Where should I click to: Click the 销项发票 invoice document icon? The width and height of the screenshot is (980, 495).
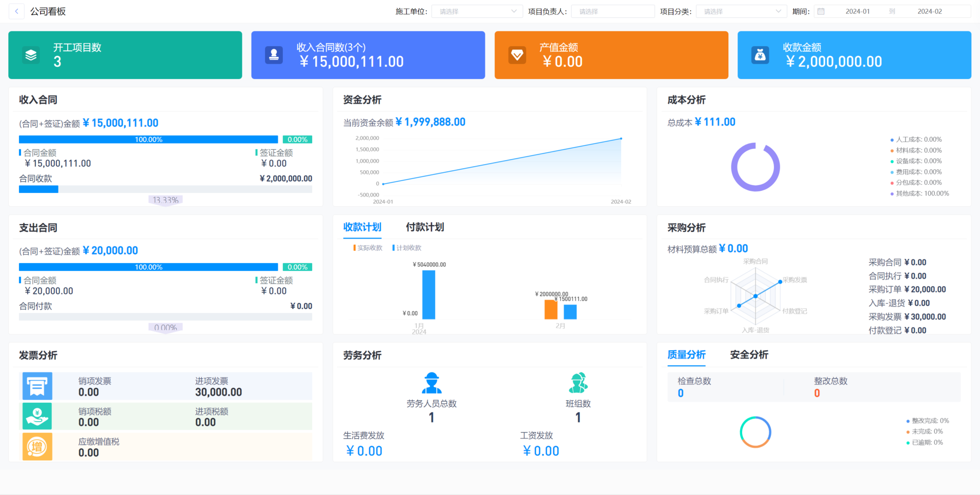tap(37, 386)
